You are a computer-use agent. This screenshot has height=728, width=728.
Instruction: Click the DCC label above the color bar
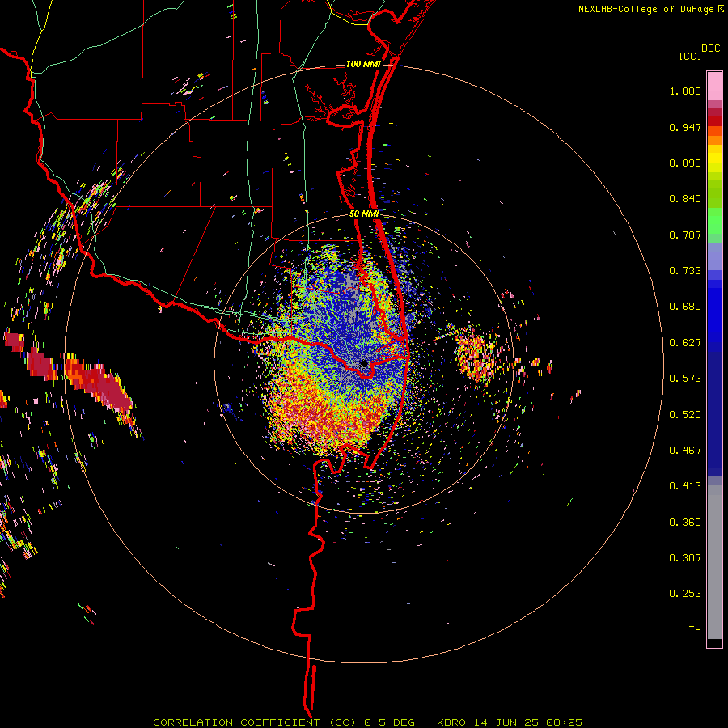pyautogui.click(x=710, y=49)
